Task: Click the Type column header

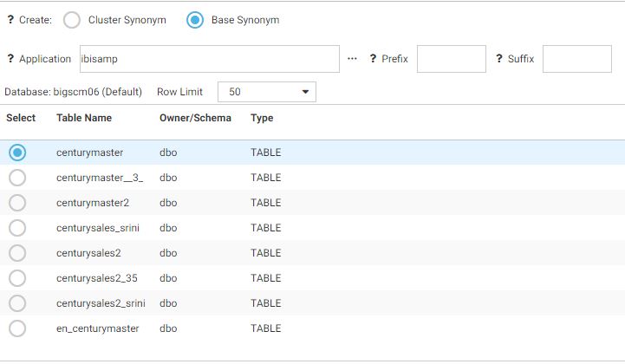Action: (x=262, y=118)
